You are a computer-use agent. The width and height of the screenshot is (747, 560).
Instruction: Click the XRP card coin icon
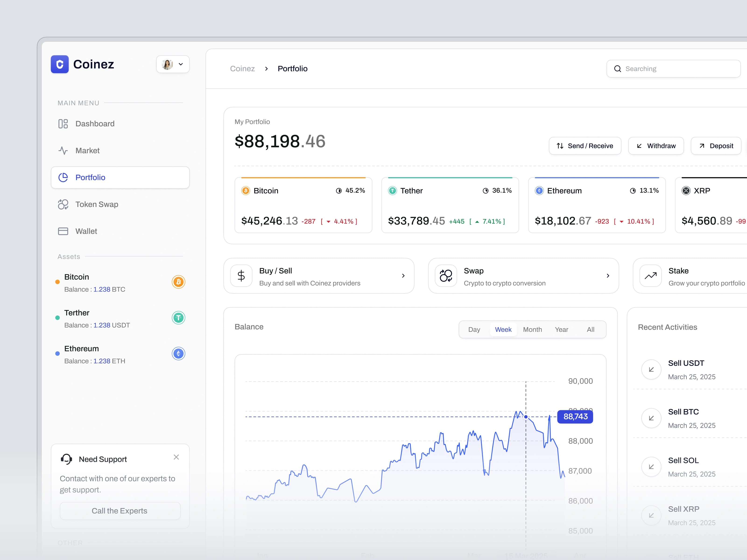[686, 191]
